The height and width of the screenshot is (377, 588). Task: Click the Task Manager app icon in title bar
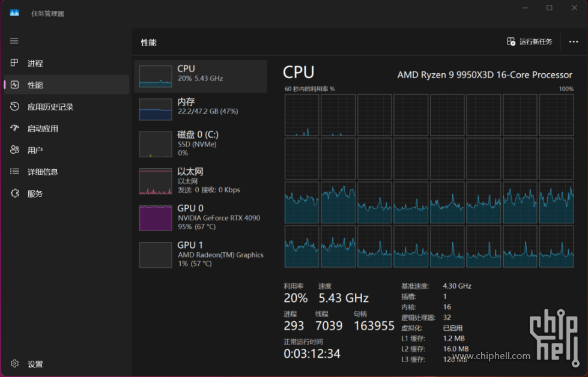[x=14, y=13]
